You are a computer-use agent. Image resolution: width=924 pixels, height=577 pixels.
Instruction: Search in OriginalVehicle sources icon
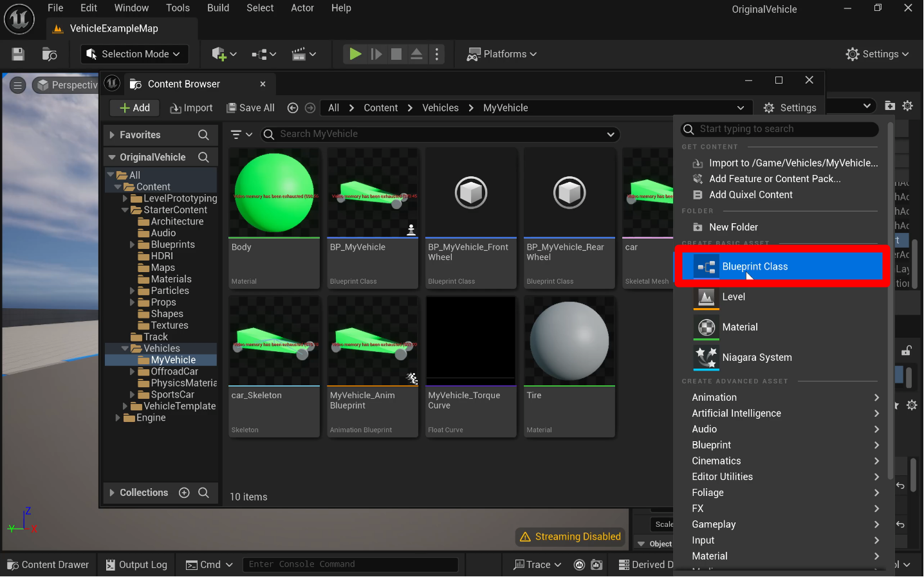click(x=203, y=157)
